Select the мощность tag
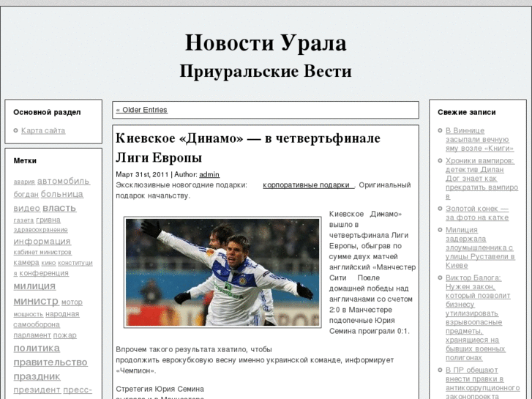 pos(28,315)
